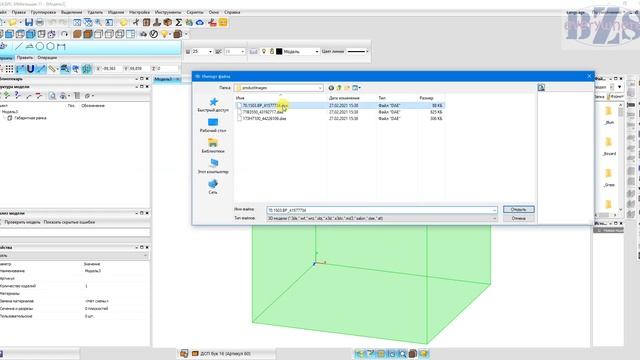The width and height of the screenshot is (640, 360).
Task: Click the up one level folder icon
Action: tap(339, 88)
